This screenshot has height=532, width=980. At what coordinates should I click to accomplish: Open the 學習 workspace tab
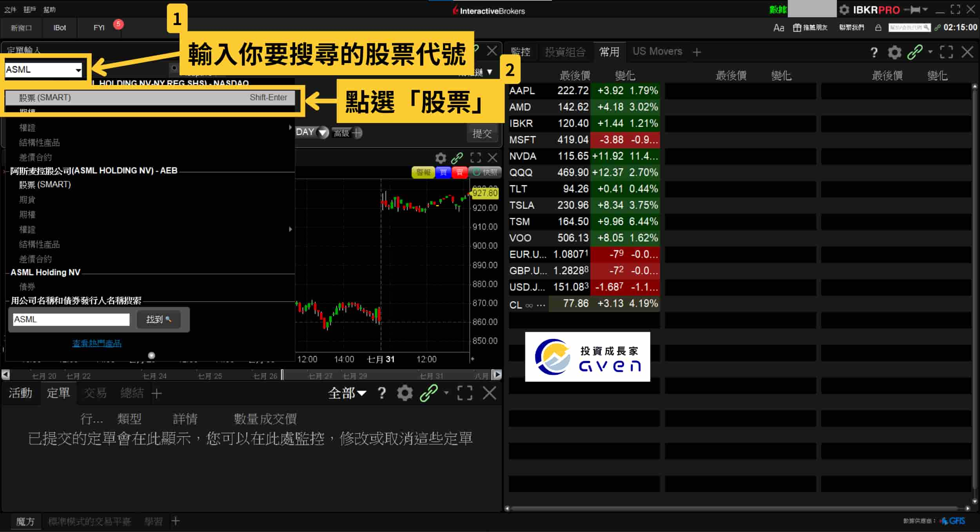[154, 521]
